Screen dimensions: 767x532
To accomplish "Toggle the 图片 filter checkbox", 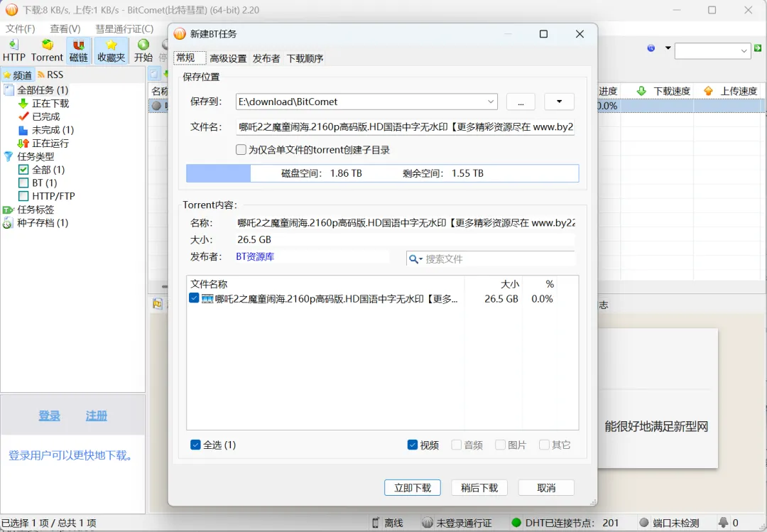I will point(501,445).
